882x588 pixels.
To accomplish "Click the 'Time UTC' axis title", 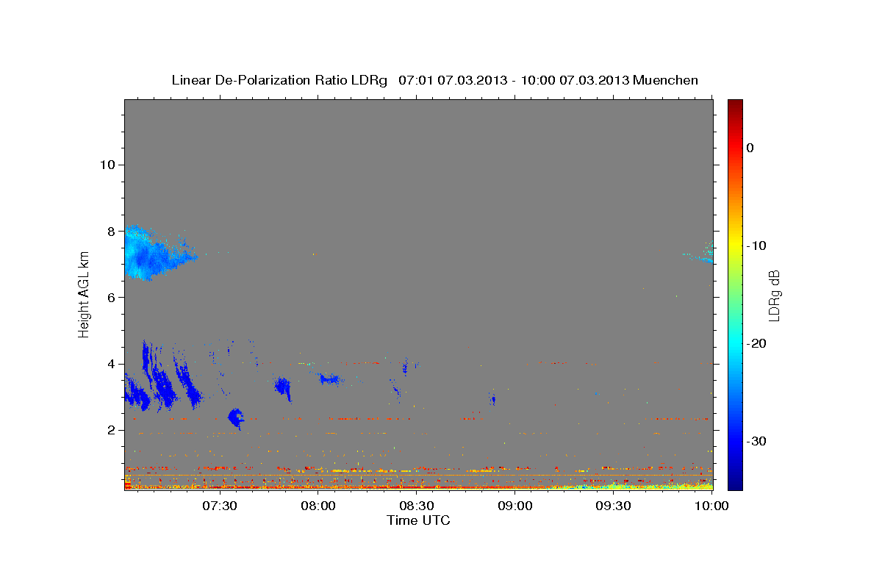I will 418,520.
